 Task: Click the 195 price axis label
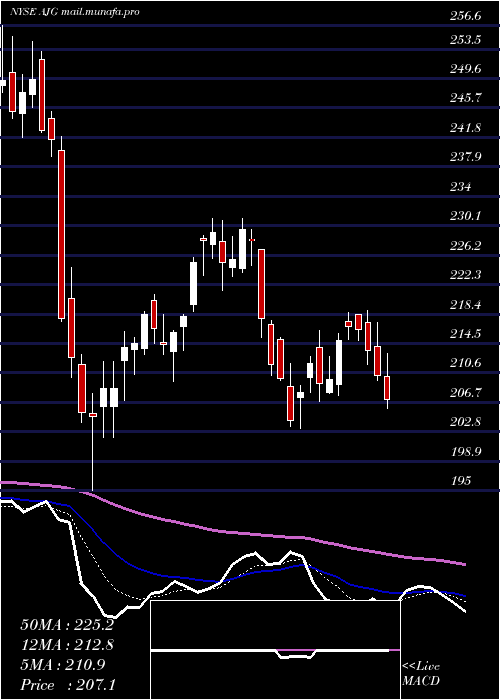pos(461,481)
